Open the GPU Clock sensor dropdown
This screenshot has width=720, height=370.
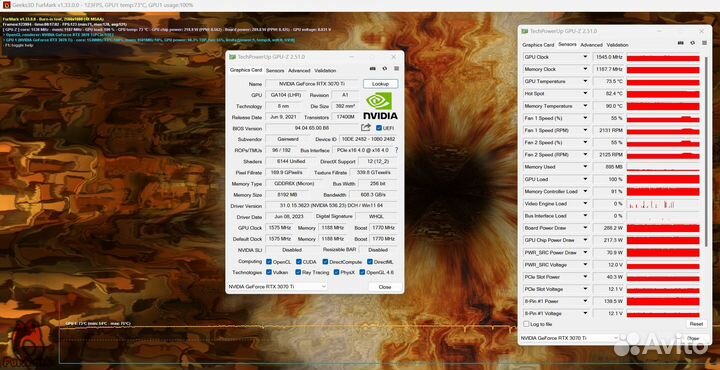point(585,57)
